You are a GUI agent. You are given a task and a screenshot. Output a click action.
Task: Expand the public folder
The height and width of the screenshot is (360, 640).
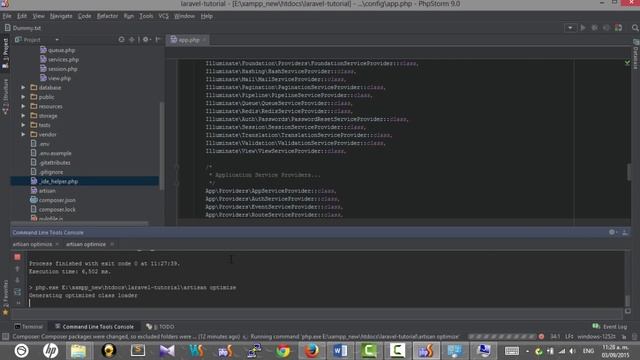click(x=23, y=97)
